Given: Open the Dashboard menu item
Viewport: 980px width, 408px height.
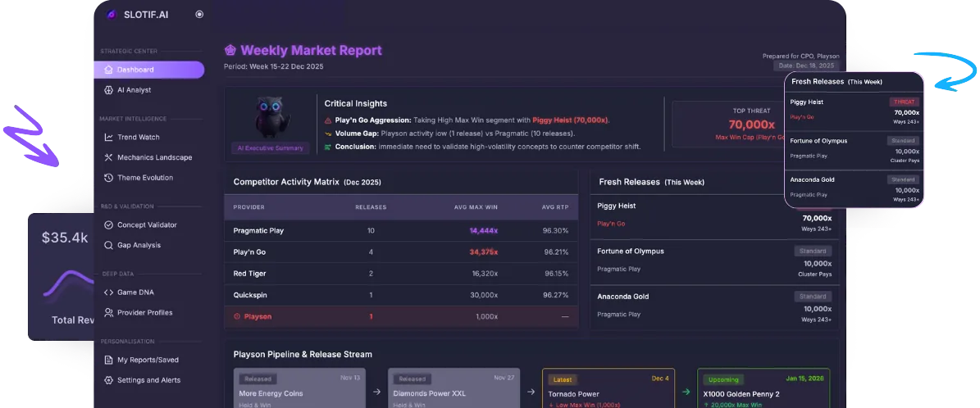Looking at the screenshot, I should click(149, 70).
